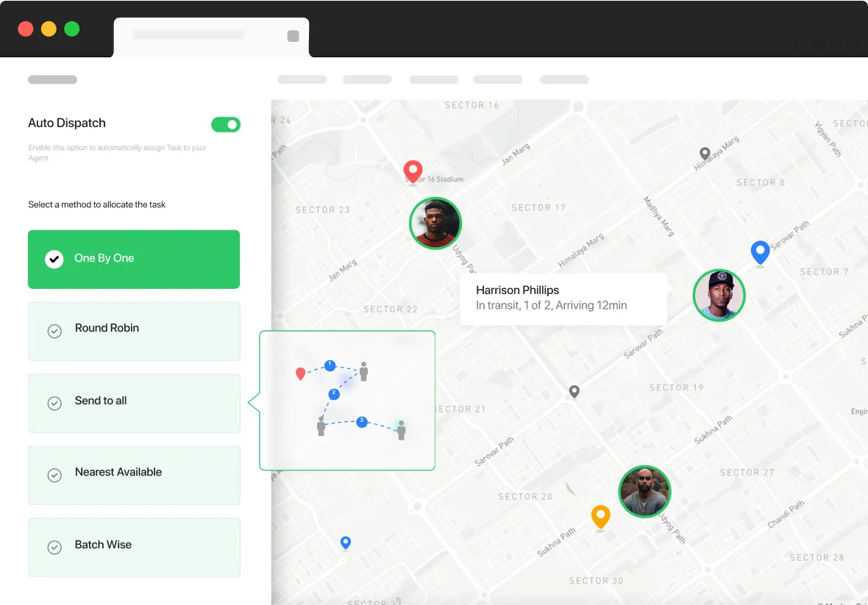Open agent avatar with red striped shirt
Image resolution: width=868 pixels, height=605 pixels.
(435, 223)
